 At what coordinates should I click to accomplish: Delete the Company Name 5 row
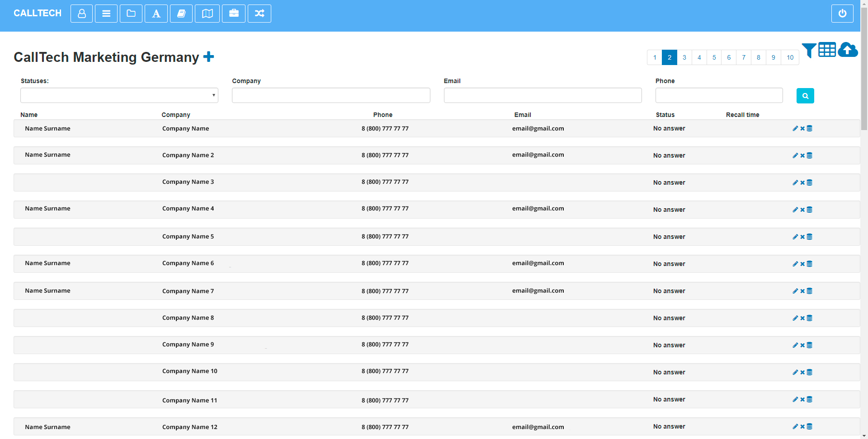(802, 237)
